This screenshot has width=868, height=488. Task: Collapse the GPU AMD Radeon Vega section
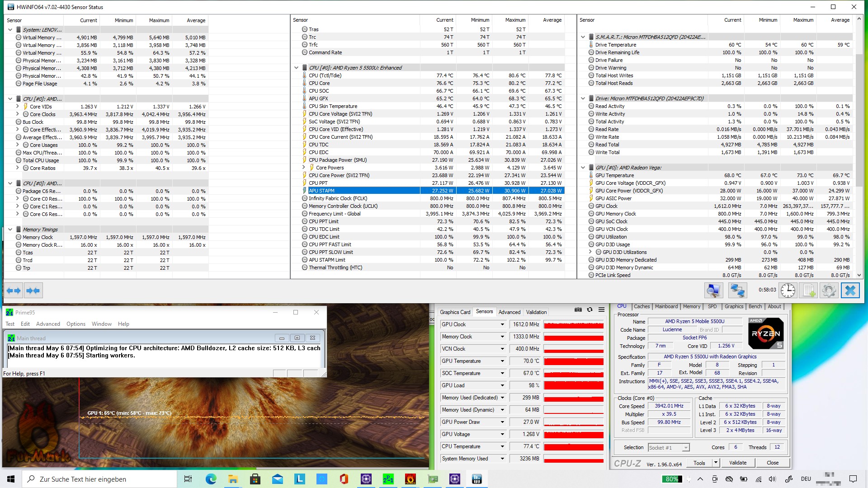coord(583,168)
